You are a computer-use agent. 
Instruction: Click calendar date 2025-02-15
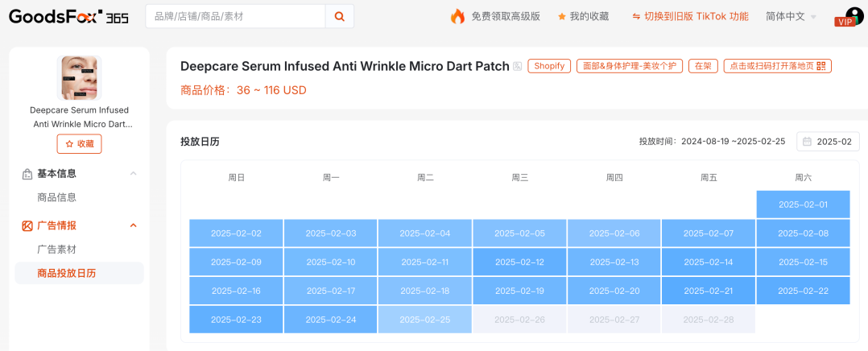pyautogui.click(x=803, y=262)
